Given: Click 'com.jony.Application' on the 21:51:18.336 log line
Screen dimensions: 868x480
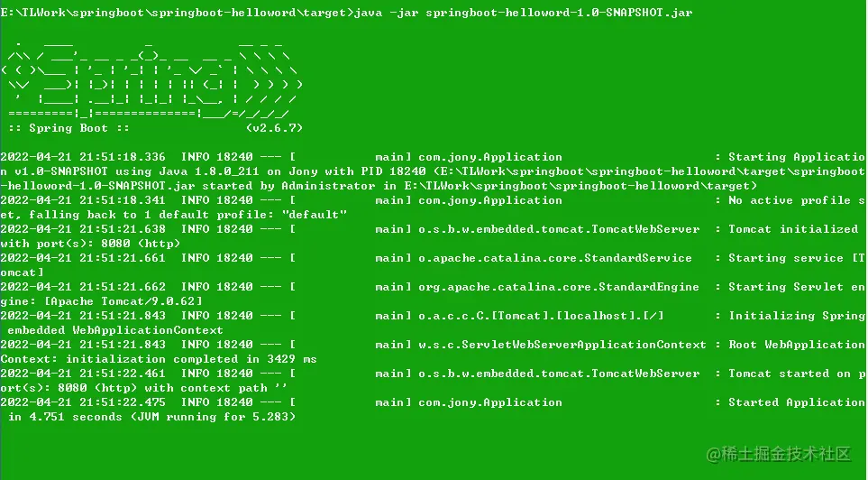Looking at the screenshot, I should pos(490,157).
